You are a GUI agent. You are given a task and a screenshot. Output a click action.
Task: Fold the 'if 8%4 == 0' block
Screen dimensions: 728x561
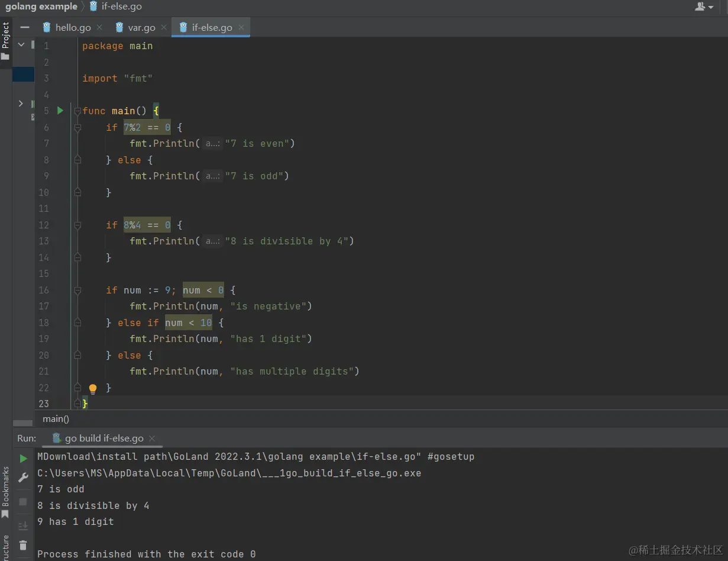tap(77, 225)
